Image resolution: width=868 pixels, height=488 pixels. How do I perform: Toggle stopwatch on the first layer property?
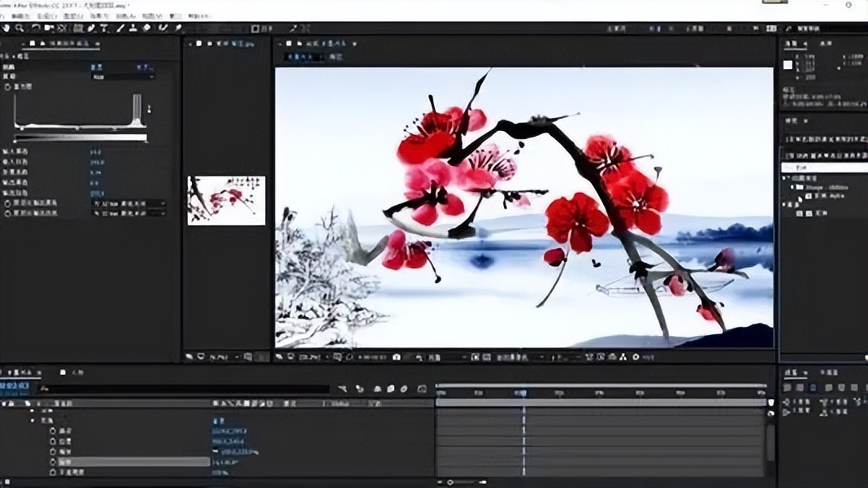tap(53, 431)
